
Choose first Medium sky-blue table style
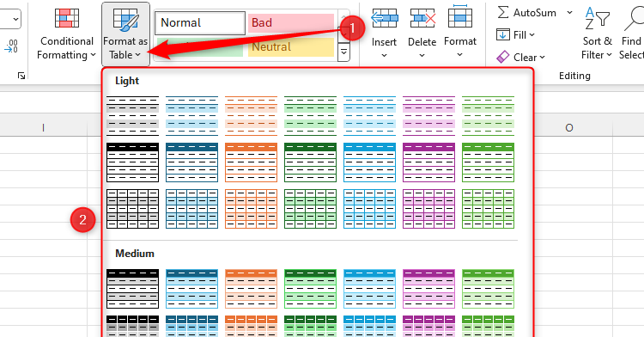369,289
